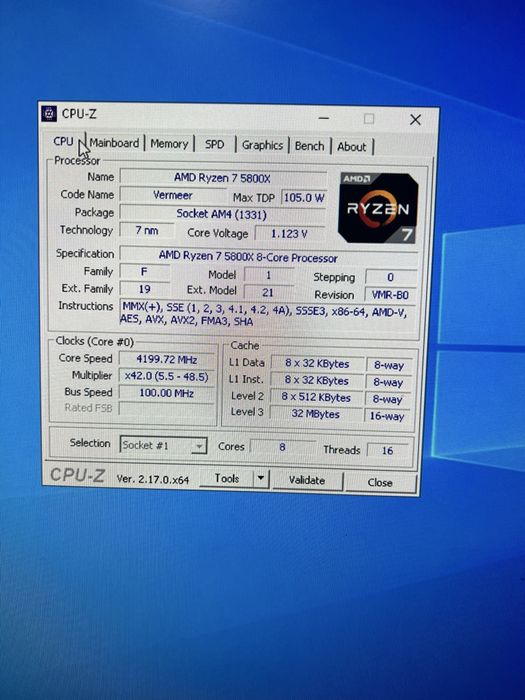Open the Memory tab
525x700 pixels.
click(x=169, y=144)
